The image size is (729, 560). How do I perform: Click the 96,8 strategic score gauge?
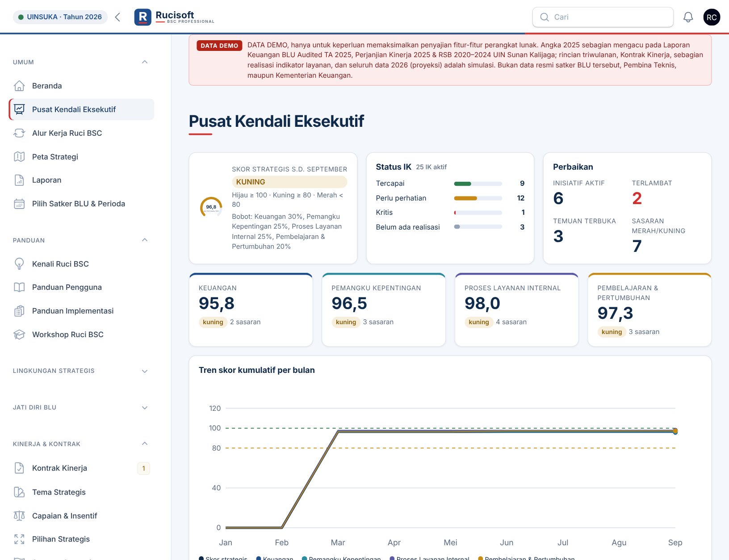coord(211,208)
